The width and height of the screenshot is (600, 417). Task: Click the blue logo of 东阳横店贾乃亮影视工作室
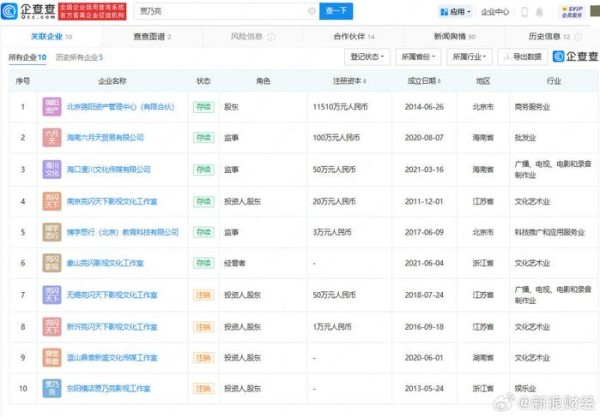tap(52, 388)
